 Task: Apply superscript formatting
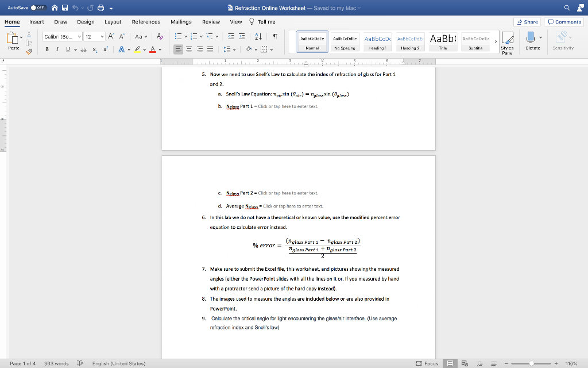point(106,49)
